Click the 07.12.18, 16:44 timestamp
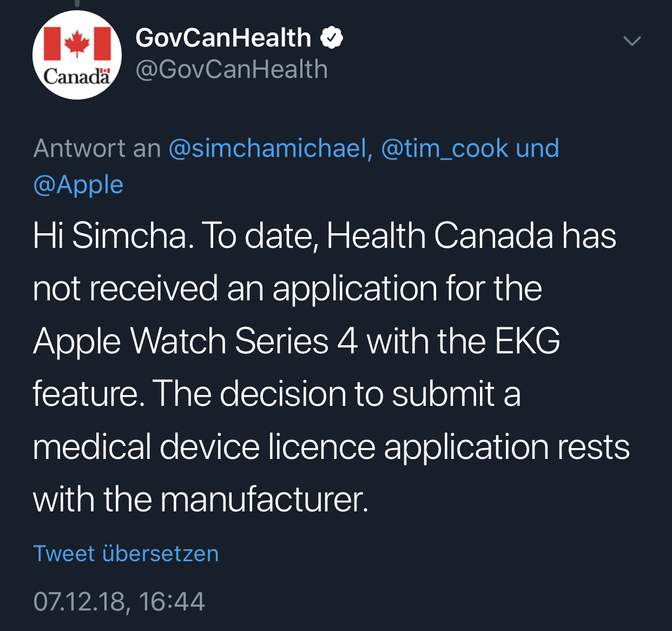The image size is (672, 631). click(119, 602)
